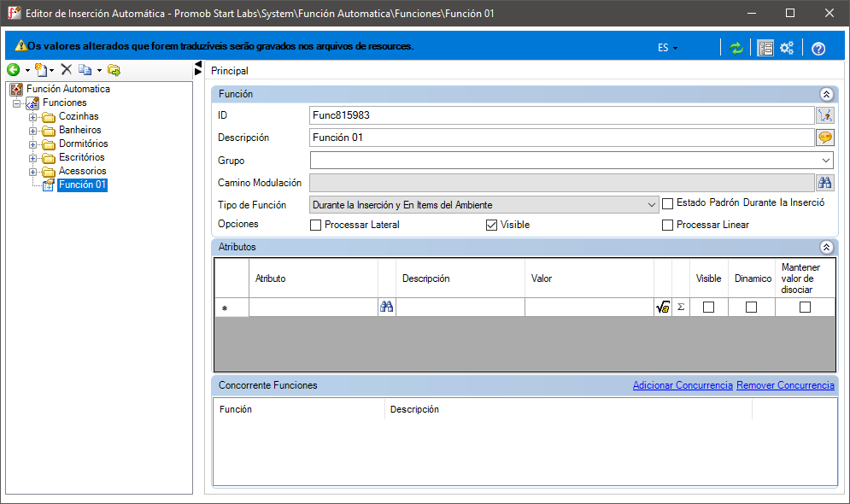This screenshot has height=504, width=850.
Task: Open settings gears icon in blue bar
Action: [787, 48]
